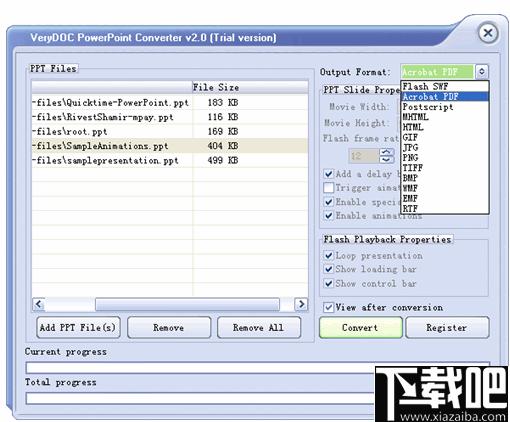Image resolution: width=510 pixels, height=422 pixels.
Task: Increase flash frame rate with up spinner
Action: [x=386, y=152]
